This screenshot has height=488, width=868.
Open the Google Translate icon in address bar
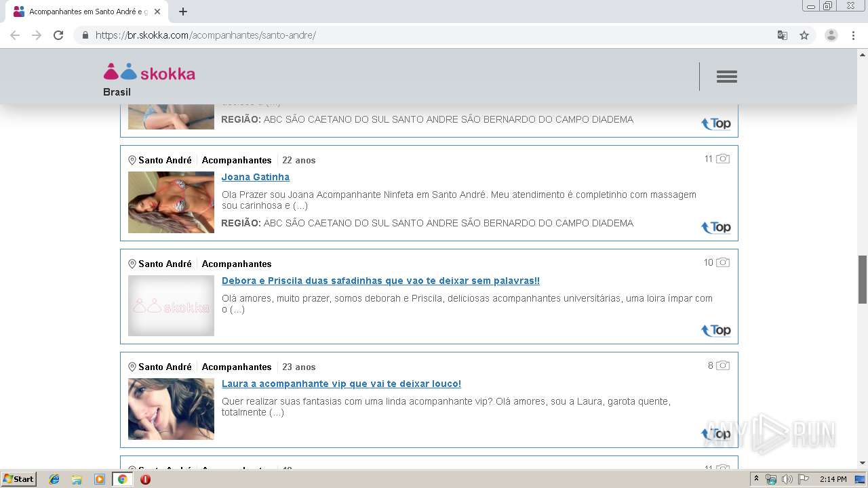pos(783,35)
